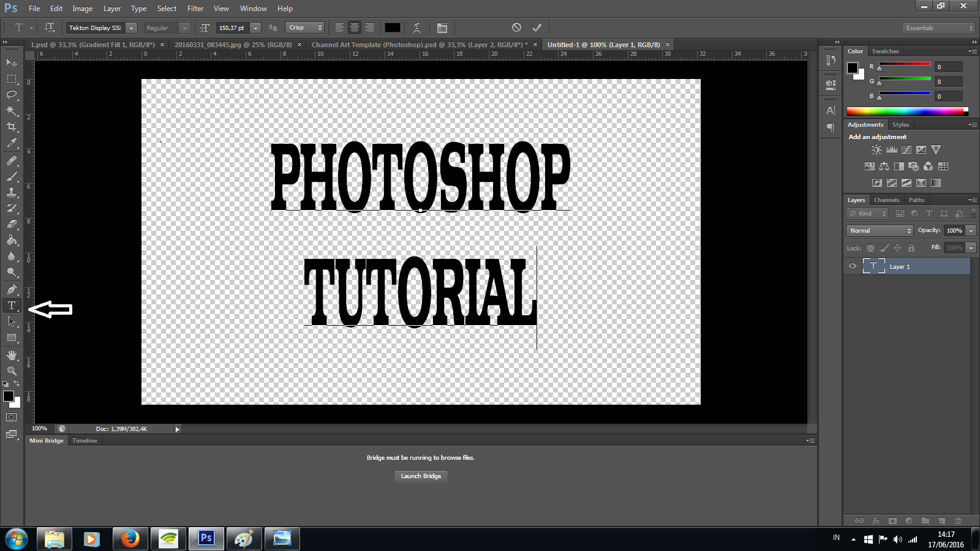Image resolution: width=980 pixels, height=551 pixels.
Task: Open the font family dropdown
Action: 132,28
